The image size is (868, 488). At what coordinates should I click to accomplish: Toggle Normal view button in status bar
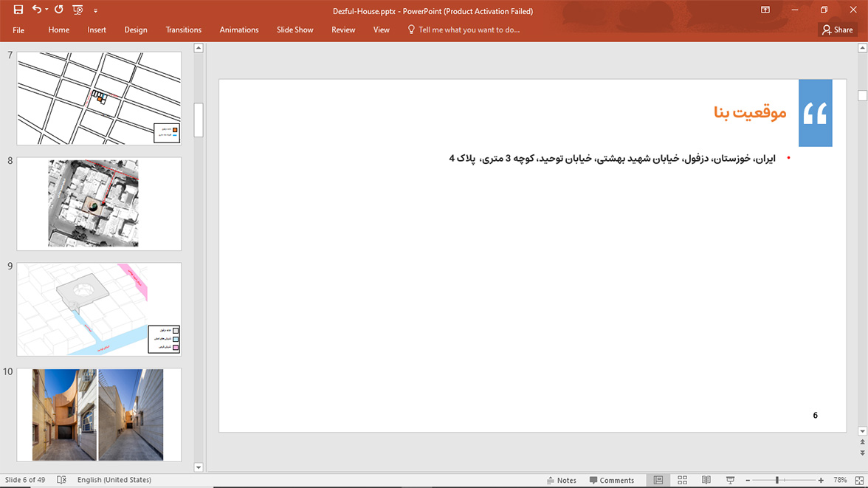tap(658, 480)
